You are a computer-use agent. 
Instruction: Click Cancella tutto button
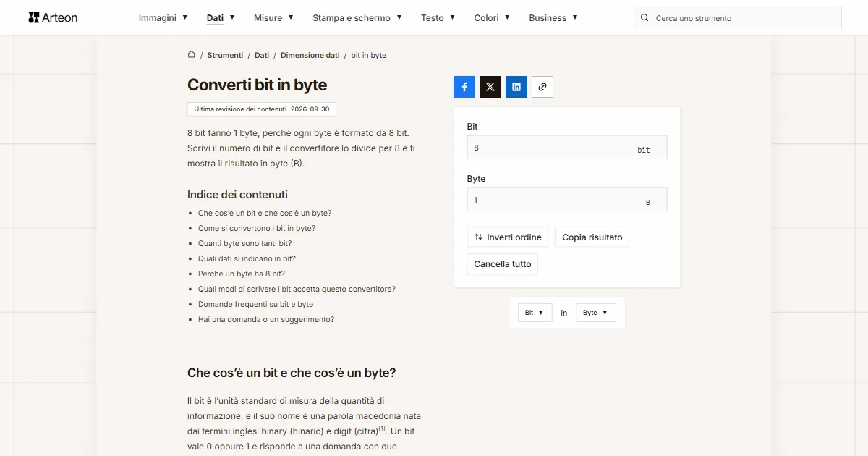tap(503, 264)
